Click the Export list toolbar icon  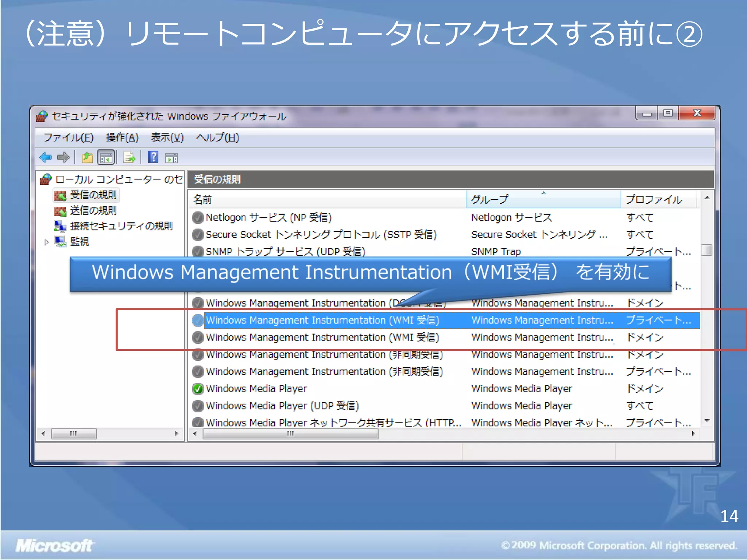point(129,157)
